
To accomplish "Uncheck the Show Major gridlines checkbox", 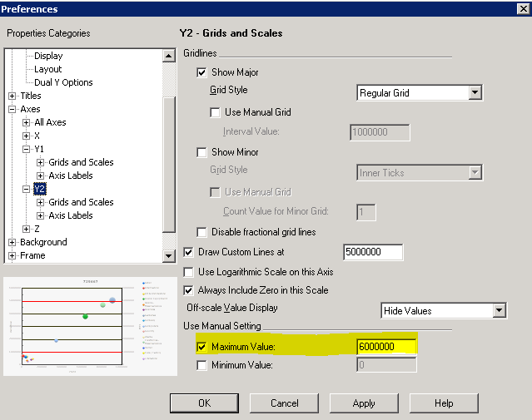I will [201, 72].
